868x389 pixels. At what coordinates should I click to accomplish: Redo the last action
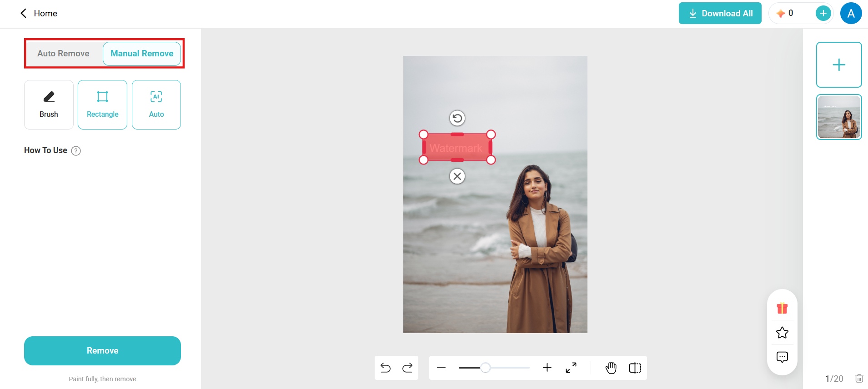point(407,368)
